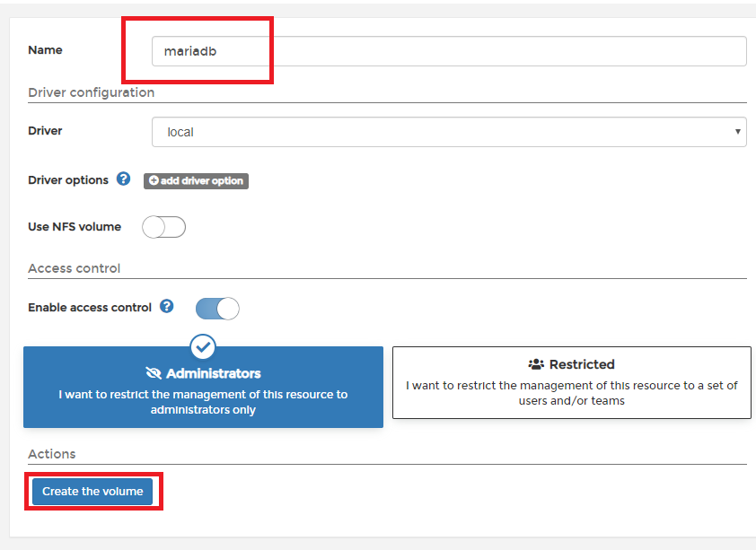The image size is (756, 550).
Task: Open the Enable access control help icon
Action: coord(167,306)
